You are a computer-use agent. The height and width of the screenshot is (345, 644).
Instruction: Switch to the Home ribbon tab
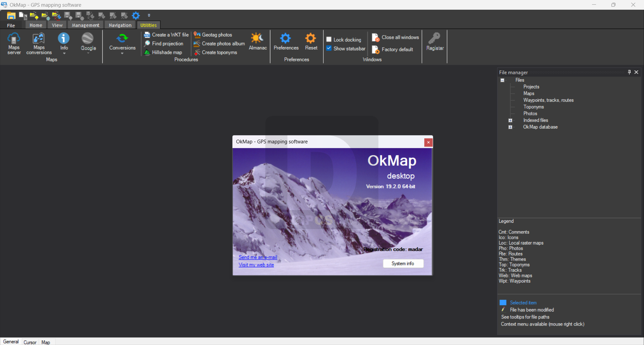[36, 25]
